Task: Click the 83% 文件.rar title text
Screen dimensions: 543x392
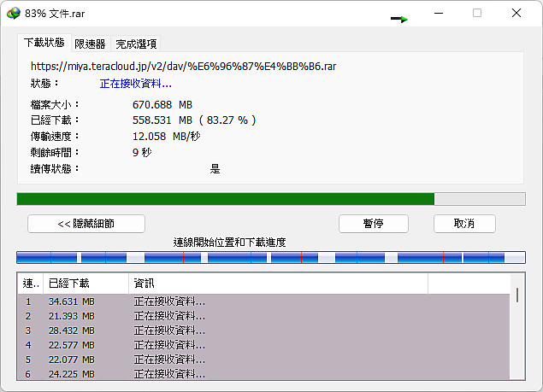Action: pos(55,14)
